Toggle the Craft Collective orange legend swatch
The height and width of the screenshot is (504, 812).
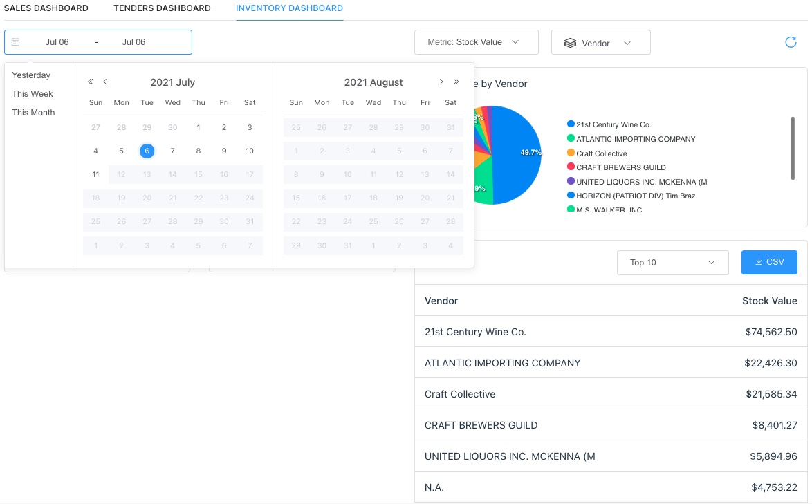click(571, 153)
